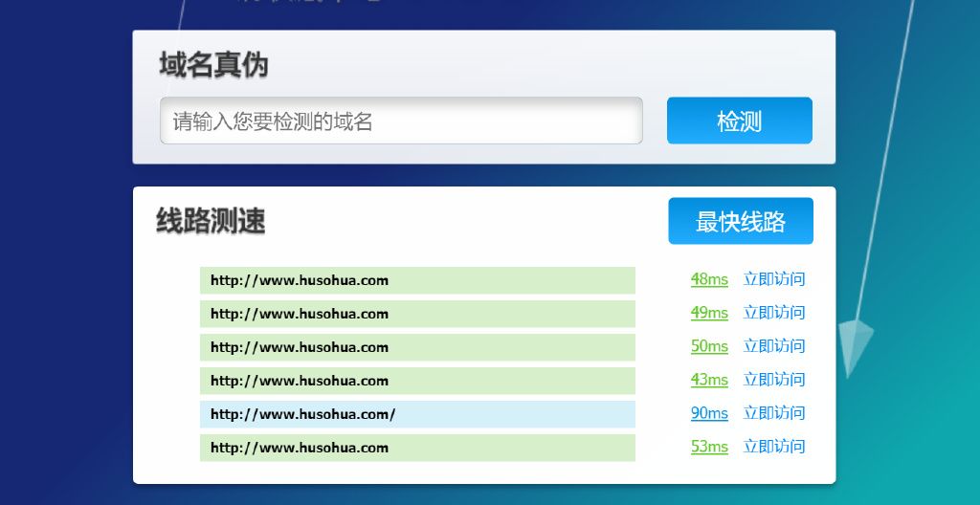Viewport: 980px width, 505px height.
Task: Click the domain input field for verification
Action: 401,121
